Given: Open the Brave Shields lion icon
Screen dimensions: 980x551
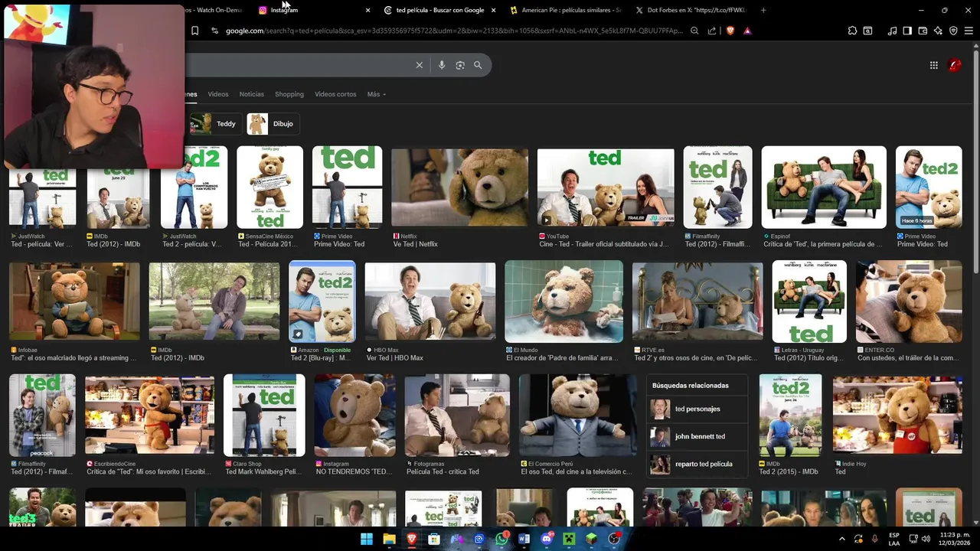Looking at the screenshot, I should click(730, 31).
